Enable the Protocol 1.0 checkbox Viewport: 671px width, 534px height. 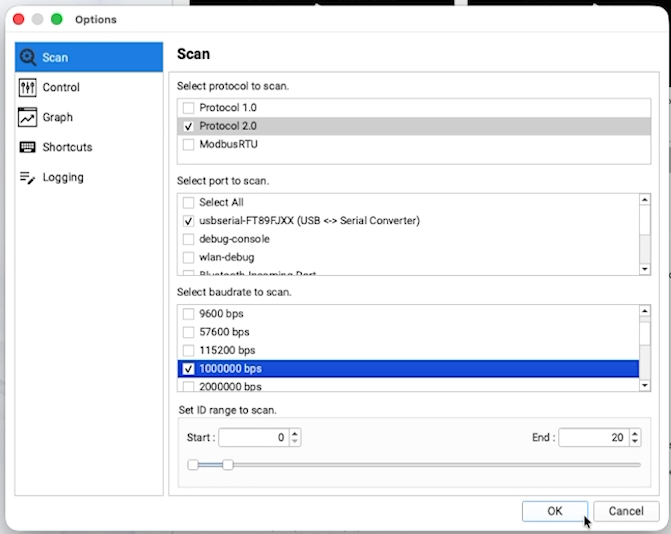tap(188, 108)
